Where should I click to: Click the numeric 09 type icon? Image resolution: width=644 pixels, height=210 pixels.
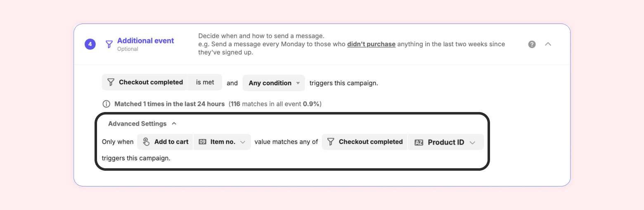(202, 142)
